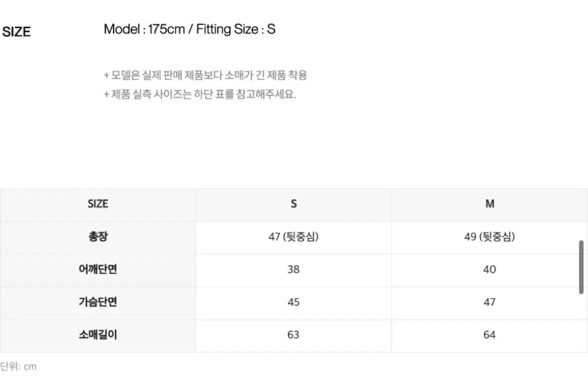This screenshot has width=588, height=384.
Task: Click the note starting with +모델은
Action: tap(205, 76)
